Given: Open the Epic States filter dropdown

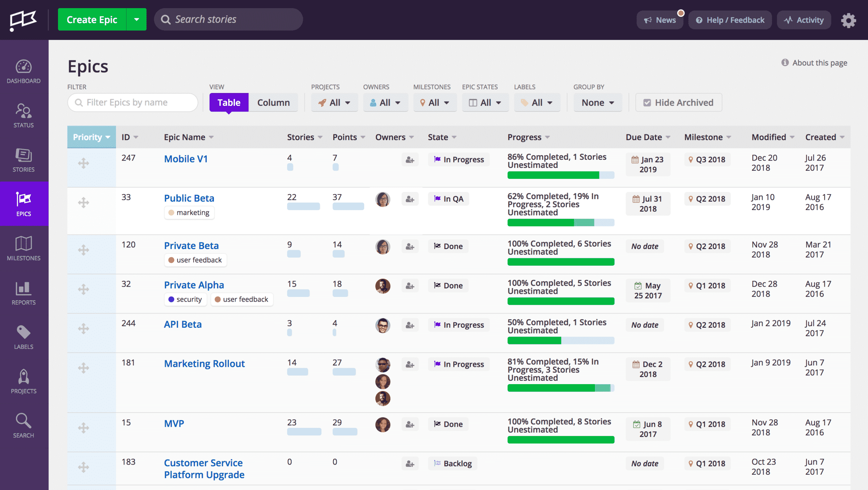Looking at the screenshot, I should [484, 102].
